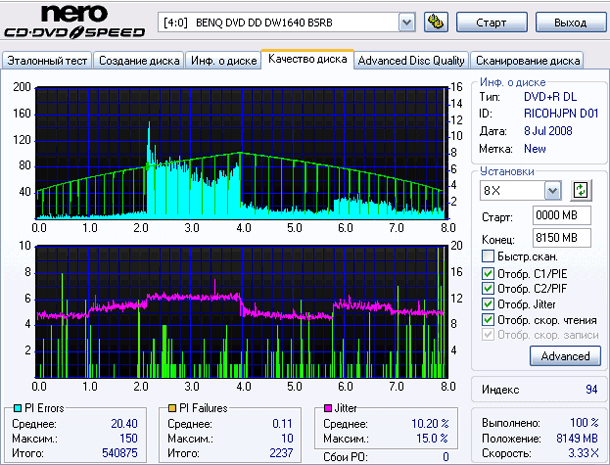Disable the Отобр. Jitter checkbox
610x465 pixels.
tap(488, 304)
